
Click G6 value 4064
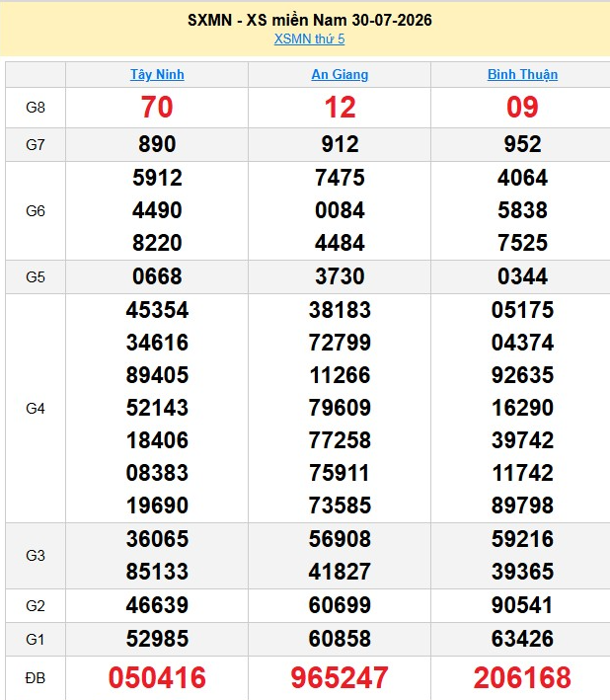coord(522,178)
